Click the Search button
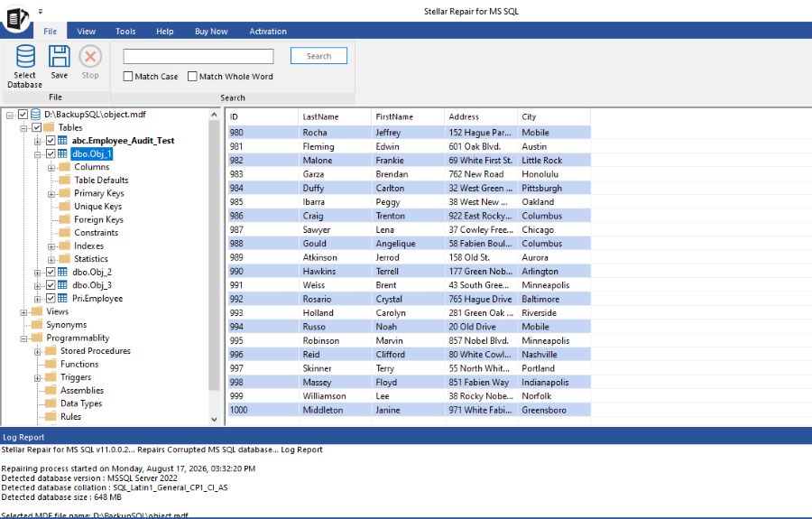Image resolution: width=812 pixels, height=519 pixels. click(318, 56)
